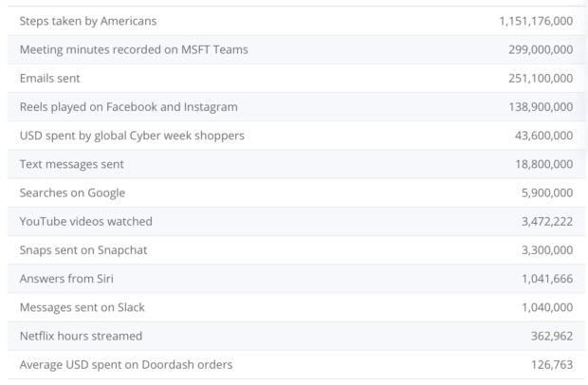The height and width of the screenshot is (385, 588).
Task: Select the 299,000,000 value
Action: [540, 49]
